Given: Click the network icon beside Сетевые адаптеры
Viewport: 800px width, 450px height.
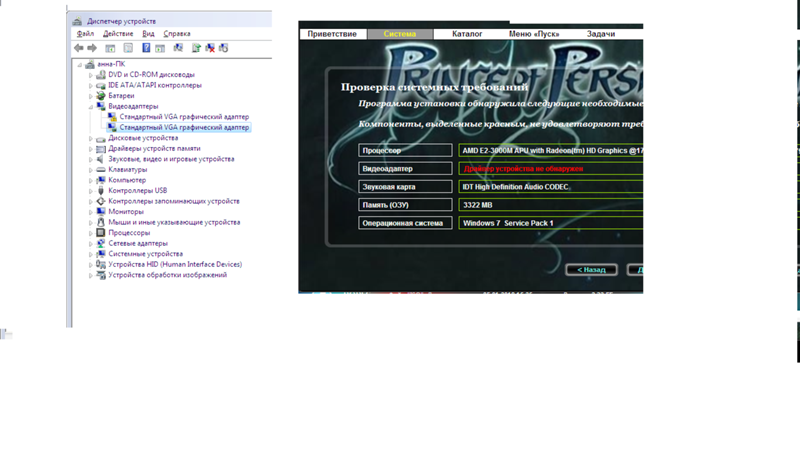Looking at the screenshot, I should (x=101, y=243).
